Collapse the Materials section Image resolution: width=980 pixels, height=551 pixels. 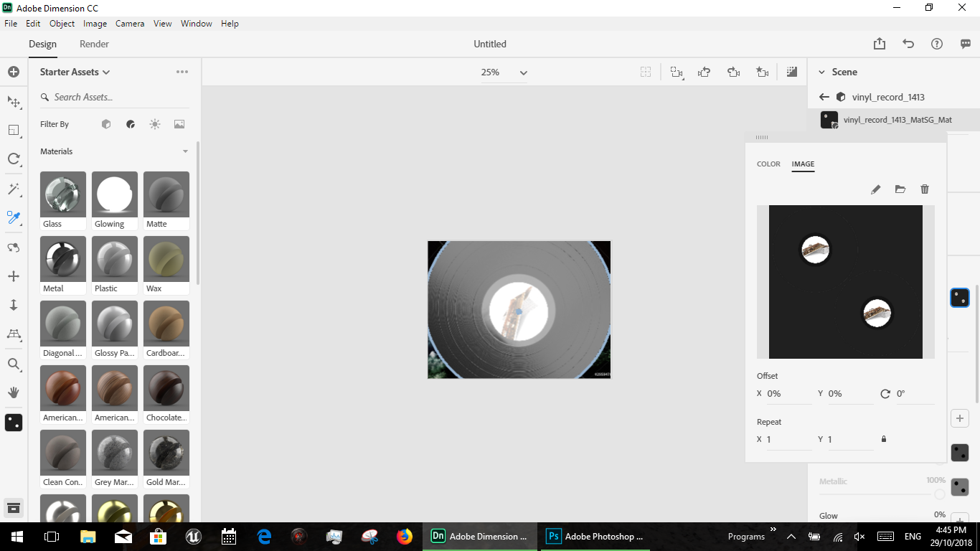pos(185,151)
